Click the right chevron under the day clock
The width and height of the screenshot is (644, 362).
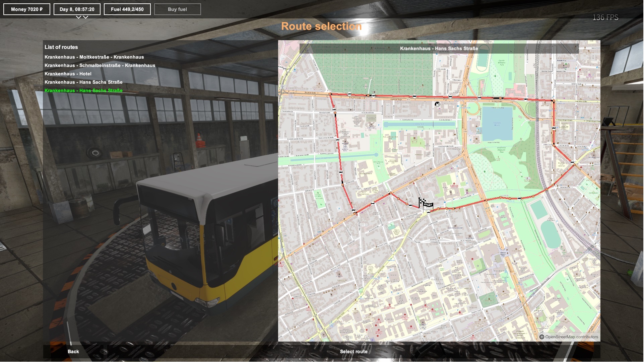pyautogui.click(x=85, y=17)
